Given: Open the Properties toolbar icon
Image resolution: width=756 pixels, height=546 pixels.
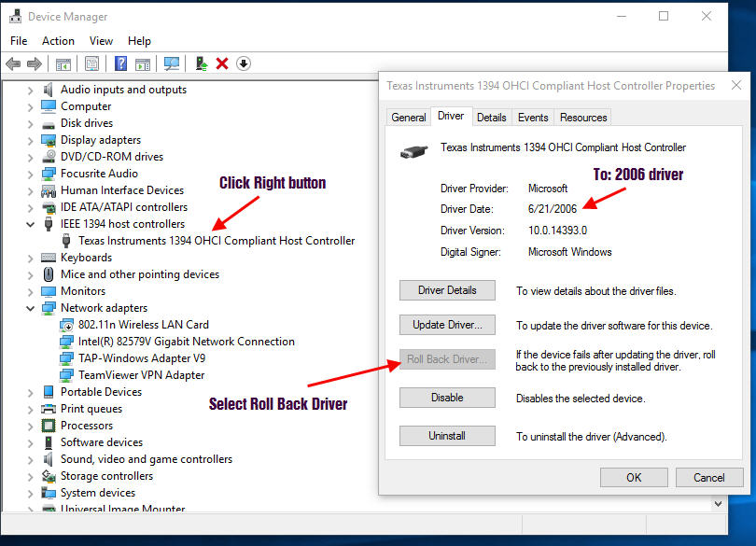Looking at the screenshot, I should tap(91, 63).
